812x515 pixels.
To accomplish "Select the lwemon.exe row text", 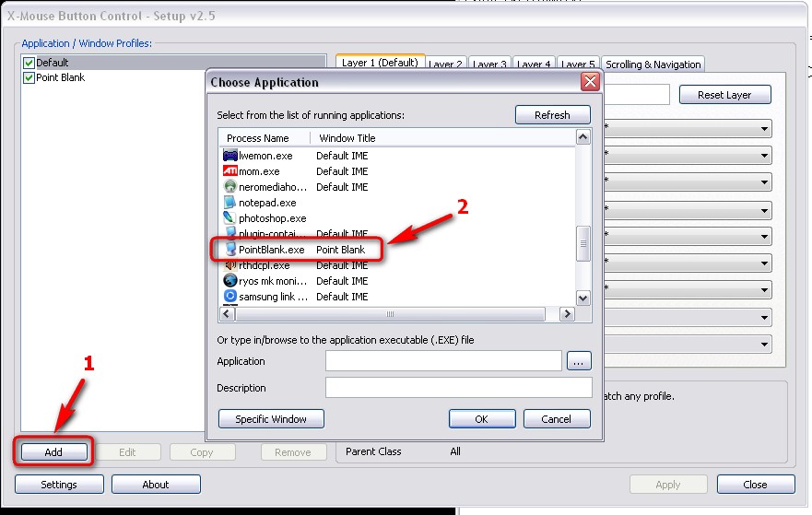I will 265,156.
